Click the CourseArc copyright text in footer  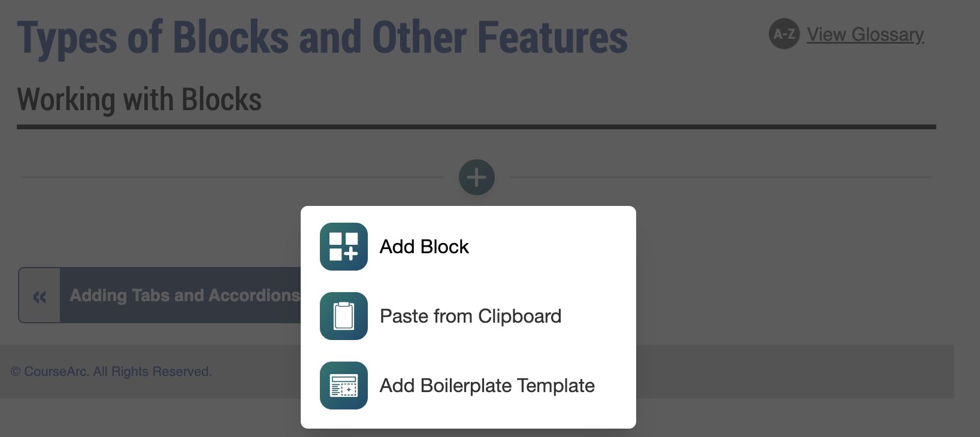click(x=111, y=371)
